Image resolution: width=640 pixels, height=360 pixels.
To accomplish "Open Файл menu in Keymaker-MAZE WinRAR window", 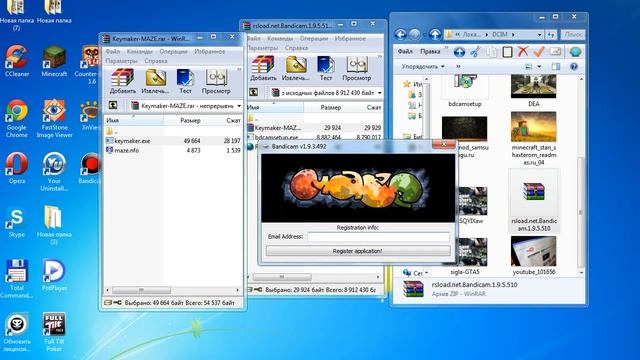I will [x=113, y=51].
